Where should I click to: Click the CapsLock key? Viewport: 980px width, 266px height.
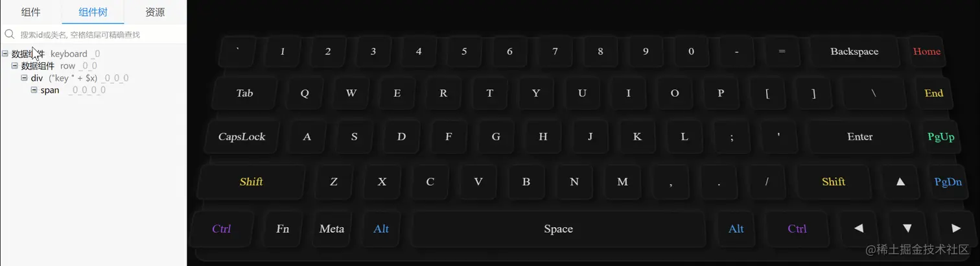click(x=242, y=137)
